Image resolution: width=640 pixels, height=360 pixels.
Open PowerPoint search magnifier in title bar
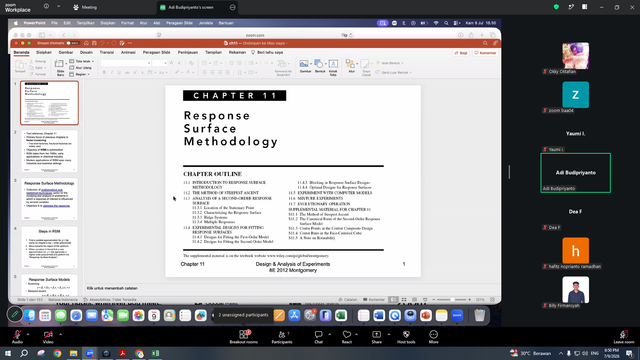click(485, 43)
